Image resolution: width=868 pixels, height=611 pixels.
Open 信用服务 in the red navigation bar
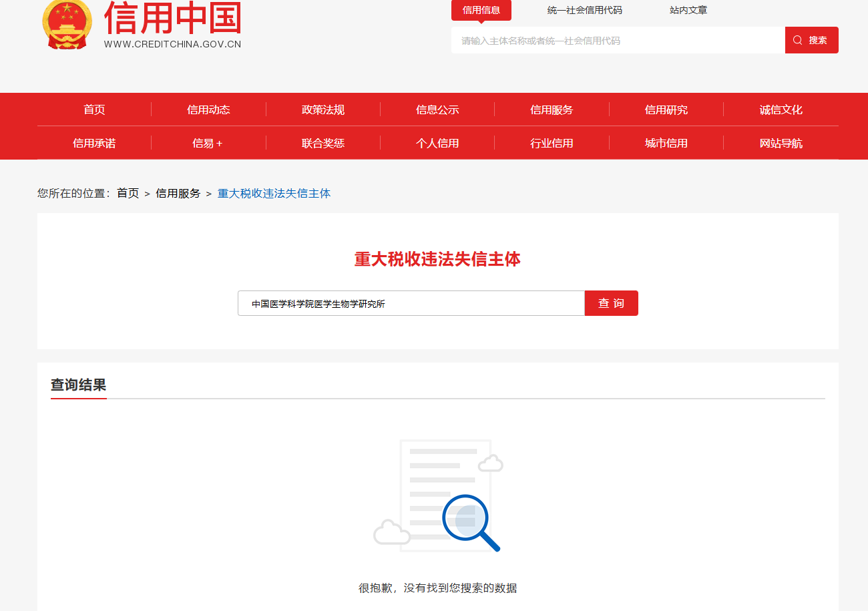(x=552, y=110)
